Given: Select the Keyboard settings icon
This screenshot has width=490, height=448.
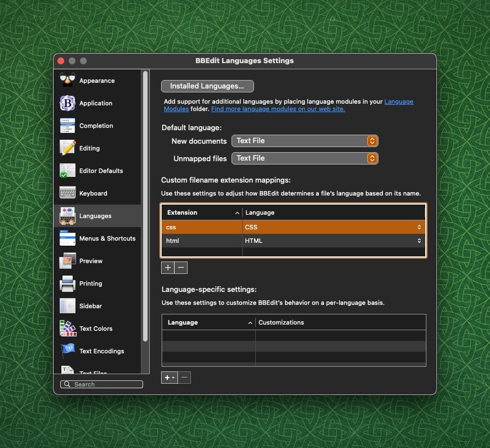Looking at the screenshot, I should point(68,193).
